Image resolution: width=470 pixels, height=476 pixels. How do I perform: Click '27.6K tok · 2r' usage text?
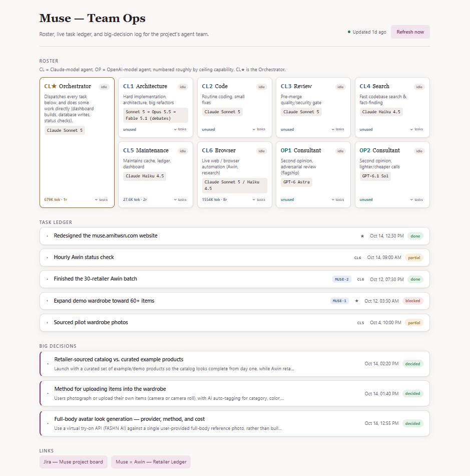coord(135,199)
